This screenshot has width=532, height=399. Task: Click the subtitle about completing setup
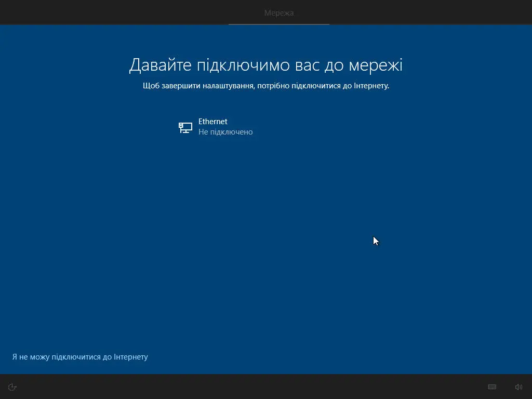coord(265,86)
